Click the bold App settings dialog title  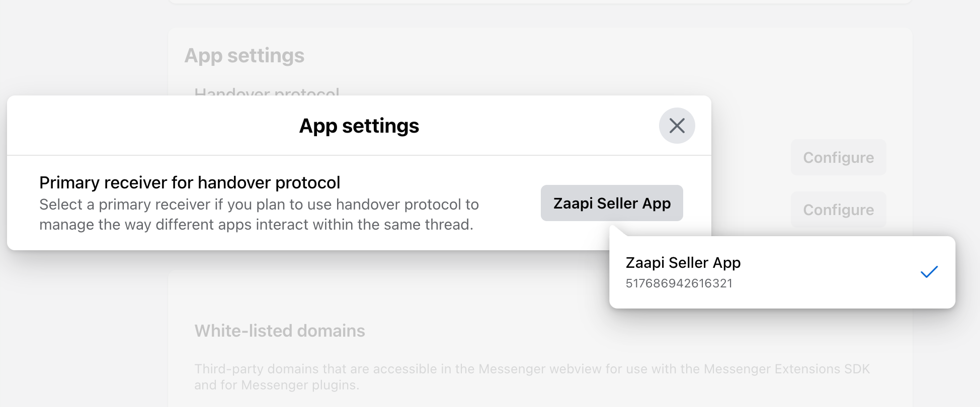pyautogui.click(x=359, y=126)
